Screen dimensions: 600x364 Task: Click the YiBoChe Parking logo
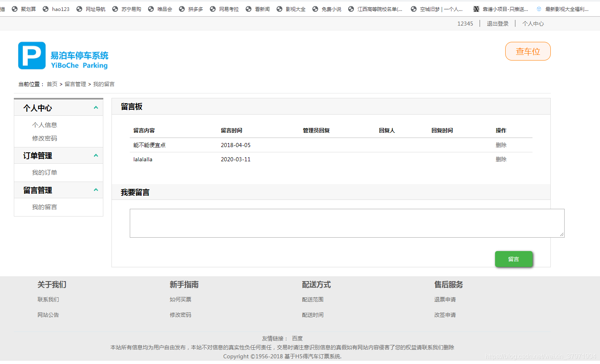[63, 56]
